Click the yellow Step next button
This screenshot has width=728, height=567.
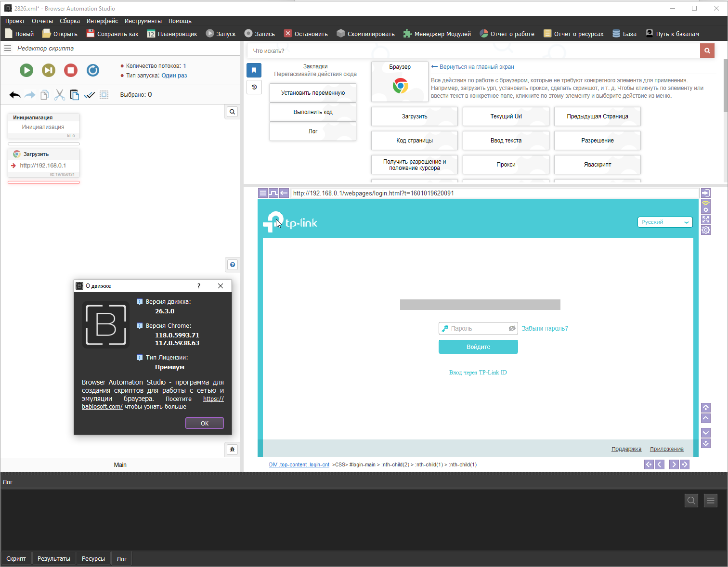[x=49, y=70]
